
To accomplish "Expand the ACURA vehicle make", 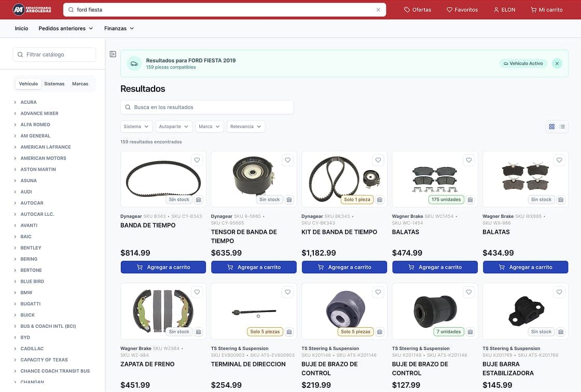I will [15, 102].
